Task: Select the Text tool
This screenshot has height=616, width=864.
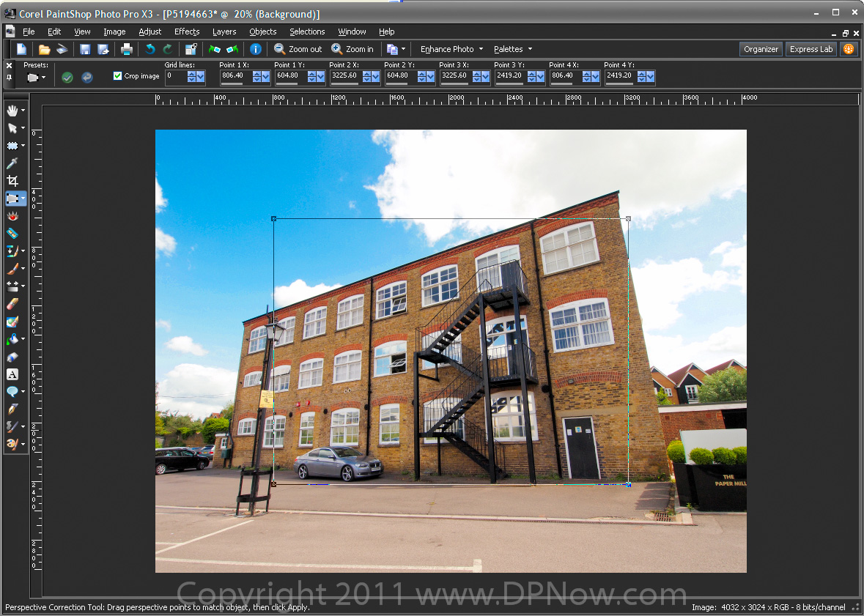Action: [12, 374]
